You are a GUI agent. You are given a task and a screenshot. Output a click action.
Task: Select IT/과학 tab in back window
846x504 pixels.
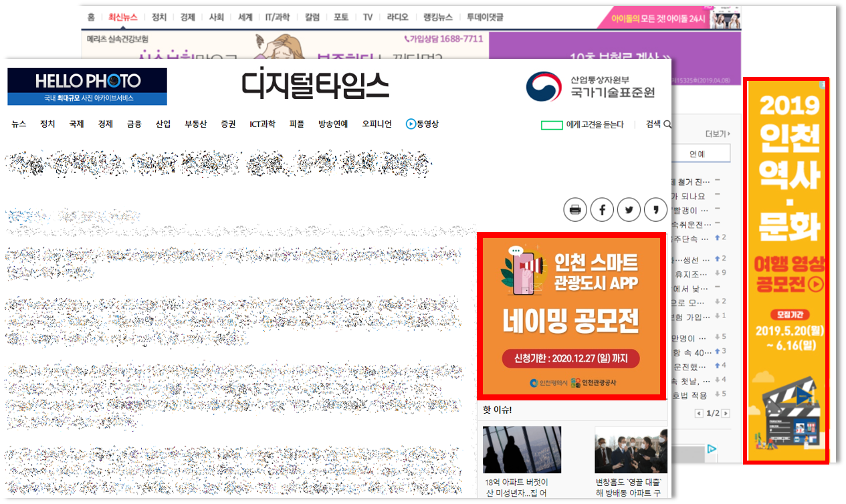[278, 17]
